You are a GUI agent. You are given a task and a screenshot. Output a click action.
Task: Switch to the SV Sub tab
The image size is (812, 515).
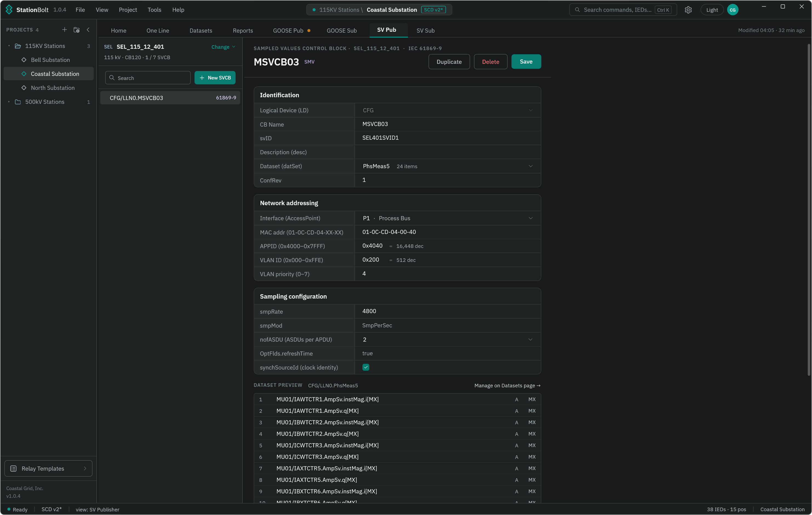(x=425, y=30)
